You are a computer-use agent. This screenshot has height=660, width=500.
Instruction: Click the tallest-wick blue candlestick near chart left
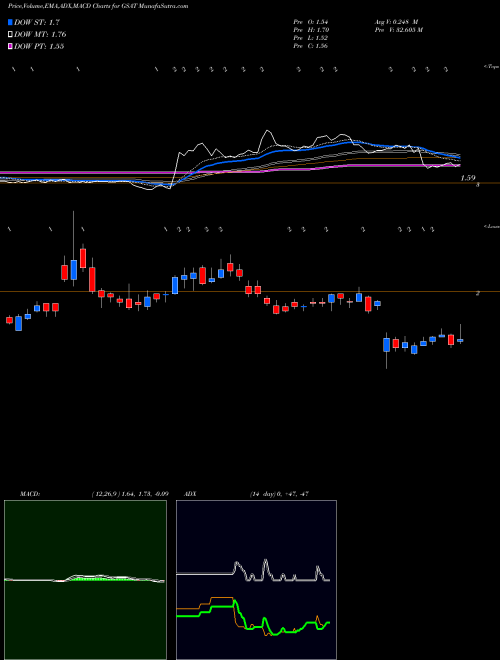pos(74,269)
